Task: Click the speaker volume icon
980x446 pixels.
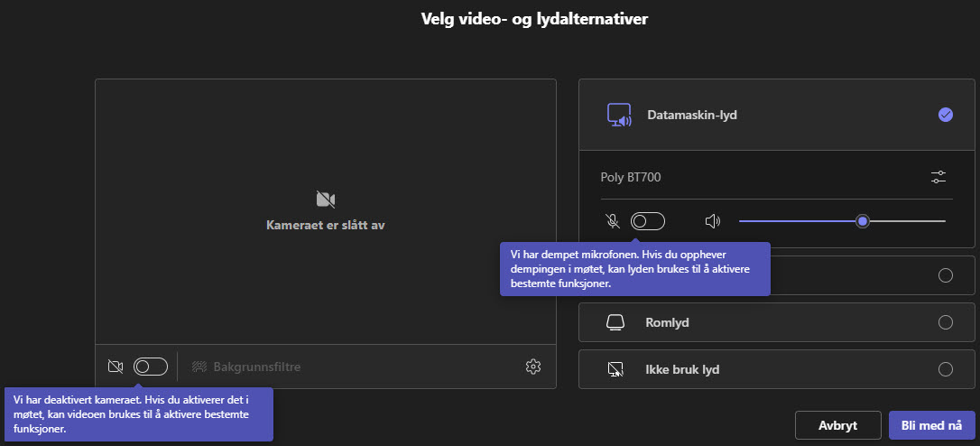Action: click(x=713, y=221)
